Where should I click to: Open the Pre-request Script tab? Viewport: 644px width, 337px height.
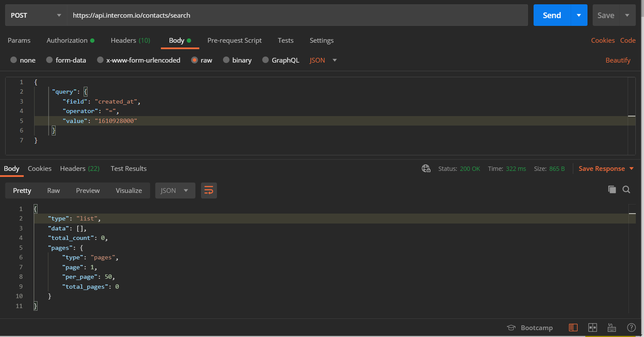pos(234,41)
